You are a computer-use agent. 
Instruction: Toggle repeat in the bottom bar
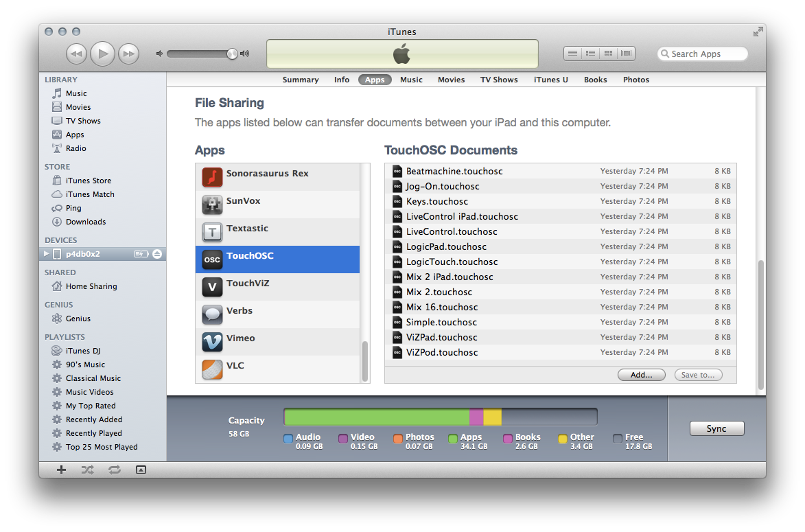[115, 470]
